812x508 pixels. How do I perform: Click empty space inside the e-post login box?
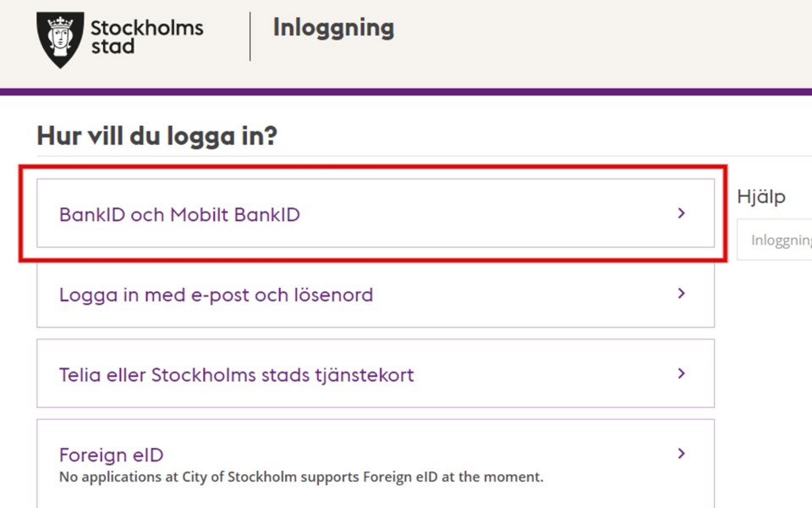(524, 295)
